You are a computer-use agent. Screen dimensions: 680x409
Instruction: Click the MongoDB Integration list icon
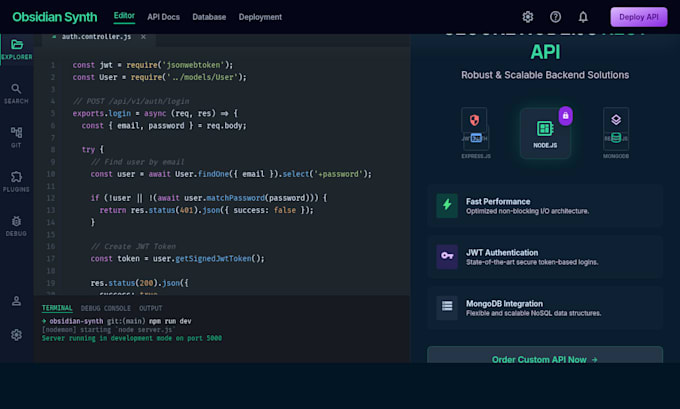[x=447, y=308]
